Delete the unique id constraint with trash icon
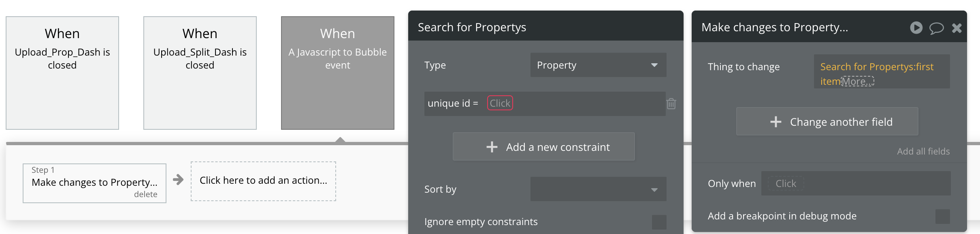980x234 pixels. 671,104
